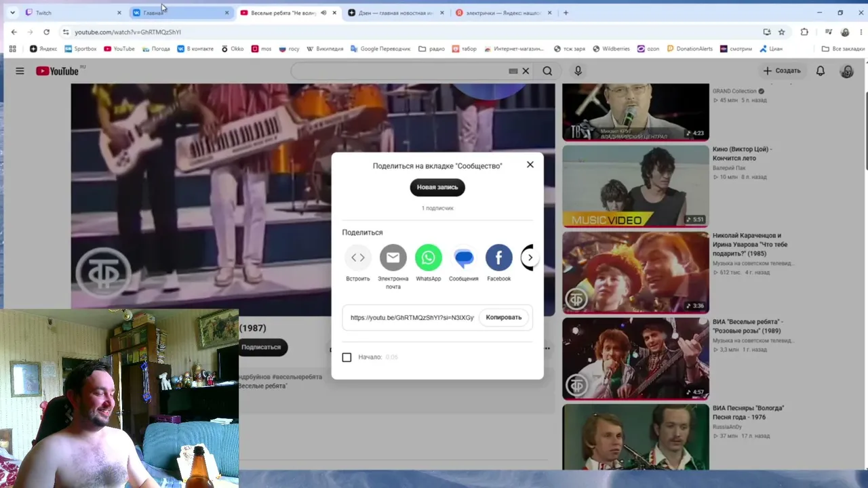
Task: Clear the YouTube search field
Action: pos(526,71)
